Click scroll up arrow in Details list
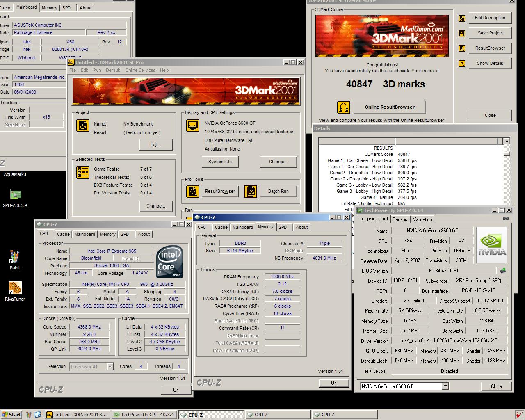525x420 pixels. [x=507, y=141]
